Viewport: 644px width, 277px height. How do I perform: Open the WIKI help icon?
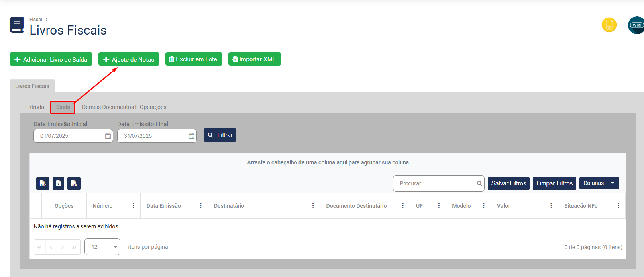point(636,25)
